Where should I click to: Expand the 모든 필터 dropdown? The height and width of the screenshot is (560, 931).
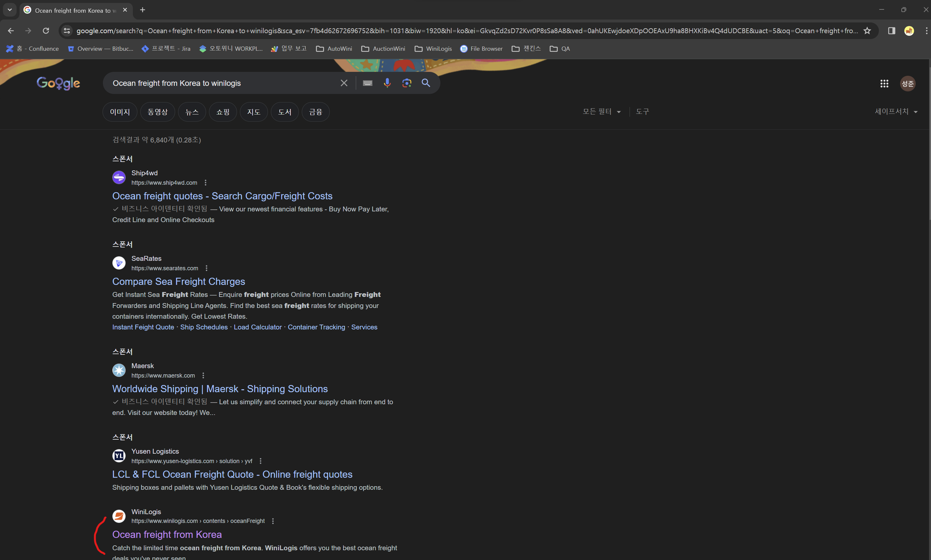(601, 112)
